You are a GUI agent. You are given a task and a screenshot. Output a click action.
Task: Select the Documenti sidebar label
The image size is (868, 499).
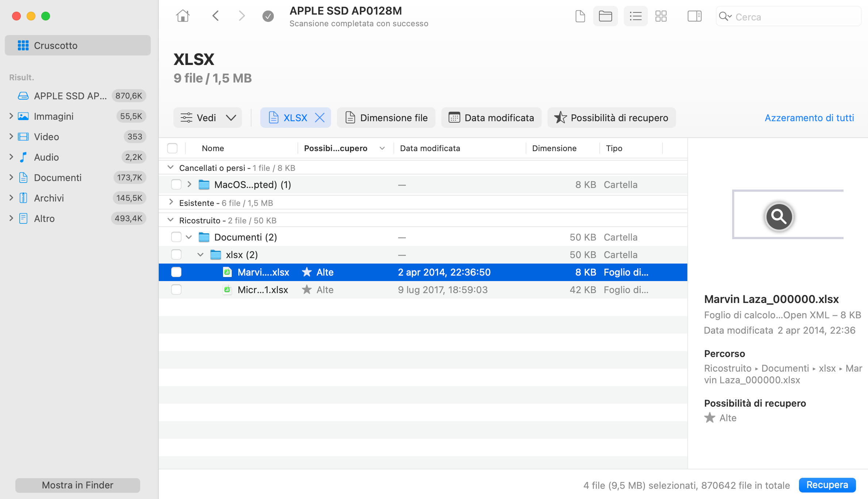pyautogui.click(x=58, y=177)
